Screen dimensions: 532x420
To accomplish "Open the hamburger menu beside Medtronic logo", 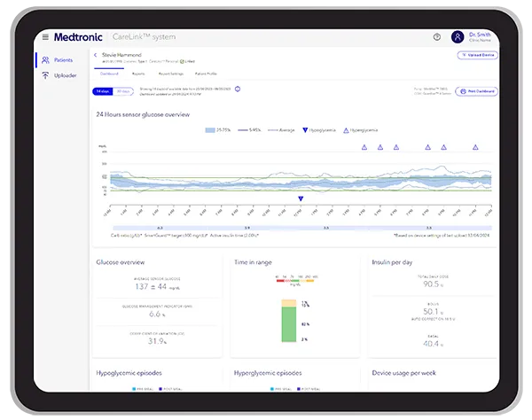I will 46,37.
